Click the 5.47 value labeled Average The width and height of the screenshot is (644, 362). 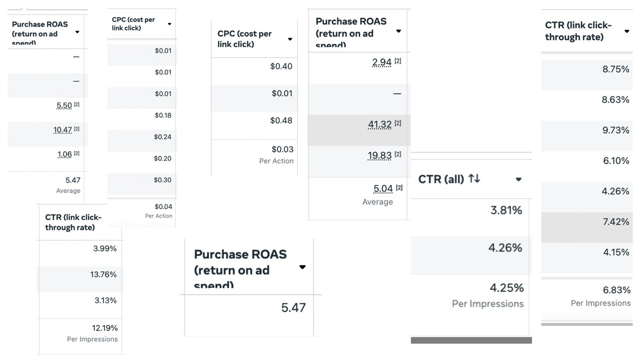tap(72, 180)
